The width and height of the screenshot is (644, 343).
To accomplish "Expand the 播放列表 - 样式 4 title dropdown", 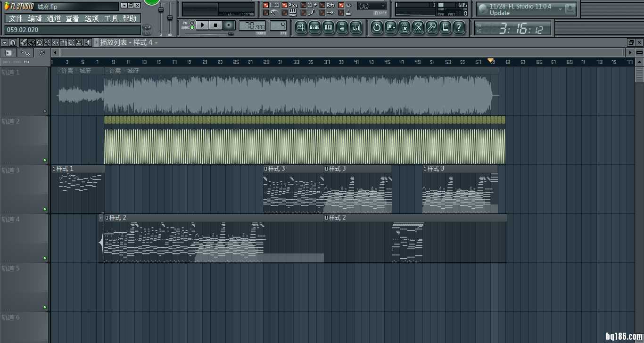I will click(x=156, y=43).
